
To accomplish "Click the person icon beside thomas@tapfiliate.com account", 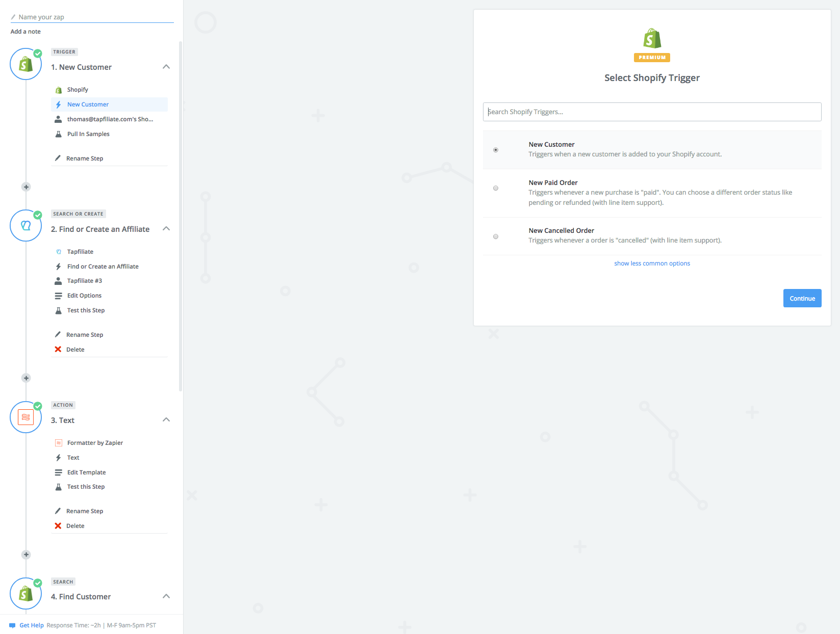I will (x=59, y=119).
